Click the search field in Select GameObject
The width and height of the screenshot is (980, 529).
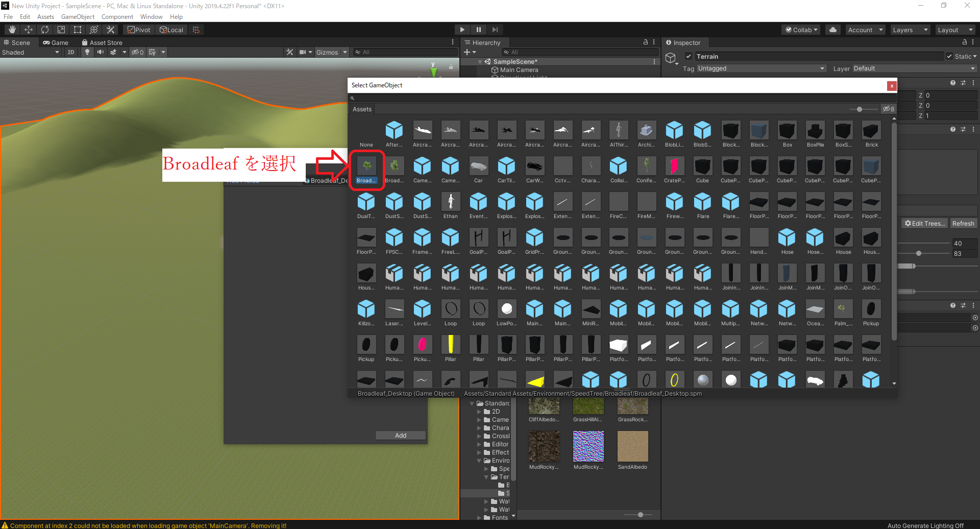tap(622, 98)
